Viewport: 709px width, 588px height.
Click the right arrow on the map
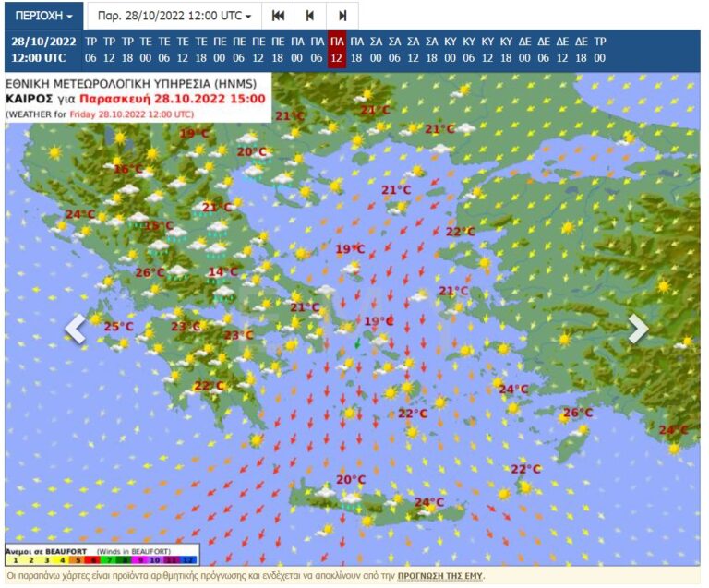[638, 329]
